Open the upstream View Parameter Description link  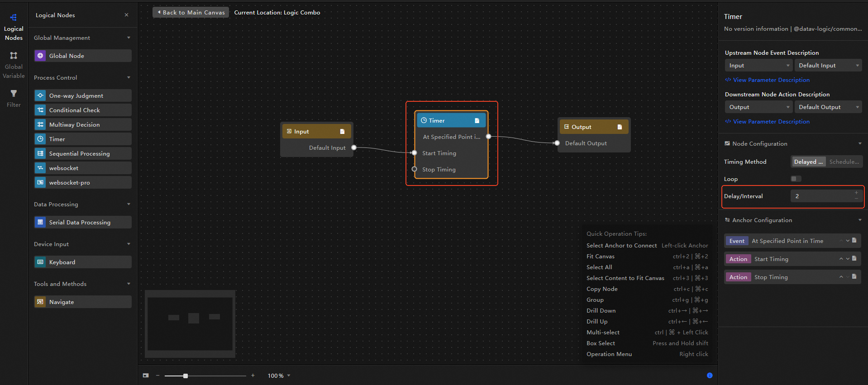tap(768, 80)
